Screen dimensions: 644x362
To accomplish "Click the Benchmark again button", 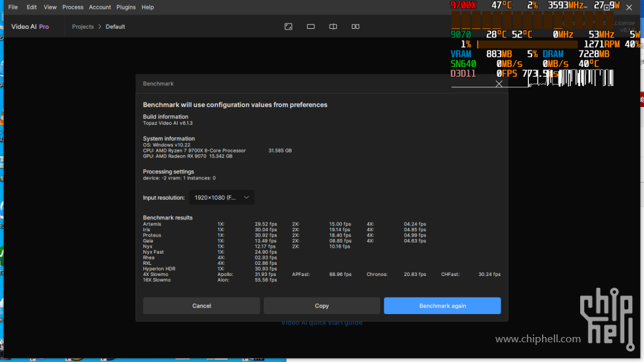I will [x=442, y=306].
